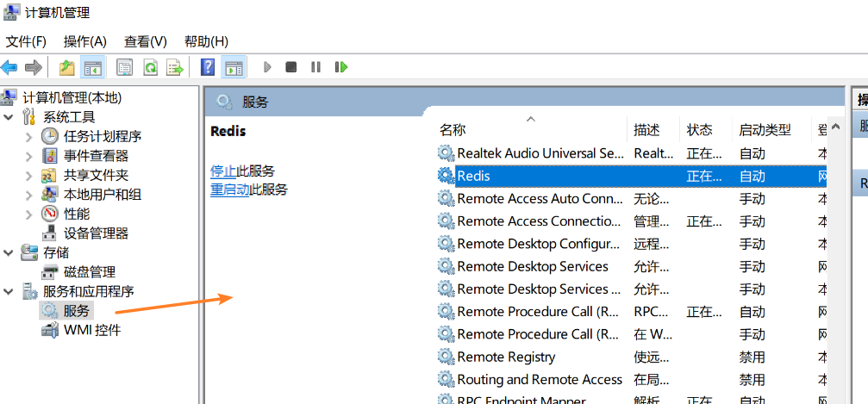Click the Start service play button

267,67
